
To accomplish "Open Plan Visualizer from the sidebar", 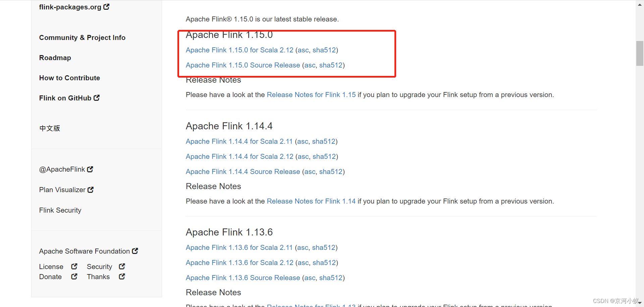I will [x=62, y=190].
